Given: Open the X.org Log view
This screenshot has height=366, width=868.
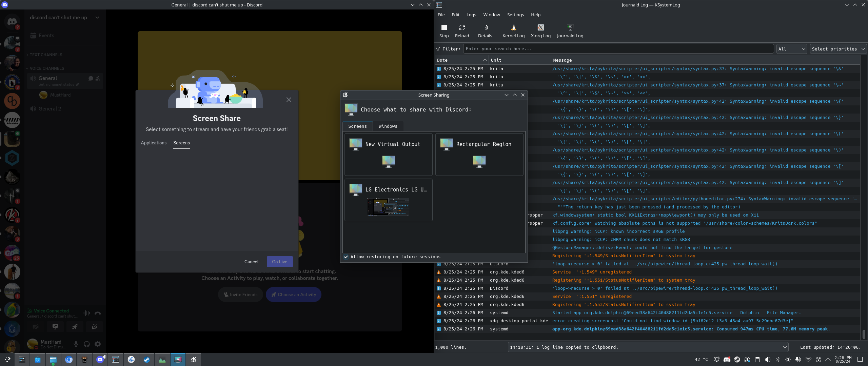Looking at the screenshot, I should [x=540, y=31].
